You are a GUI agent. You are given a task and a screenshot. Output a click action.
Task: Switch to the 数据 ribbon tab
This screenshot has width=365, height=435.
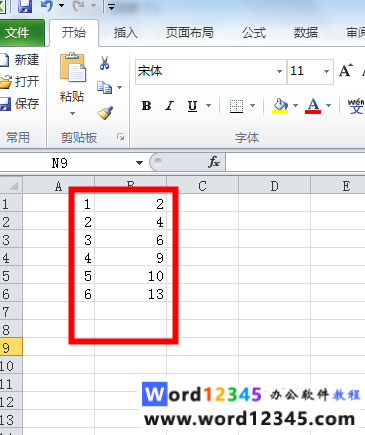pyautogui.click(x=305, y=33)
